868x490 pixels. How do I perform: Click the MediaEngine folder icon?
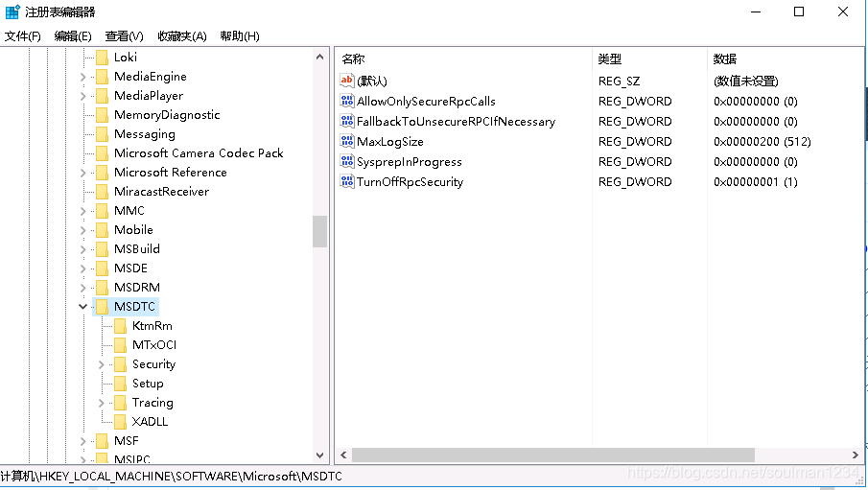pos(103,77)
